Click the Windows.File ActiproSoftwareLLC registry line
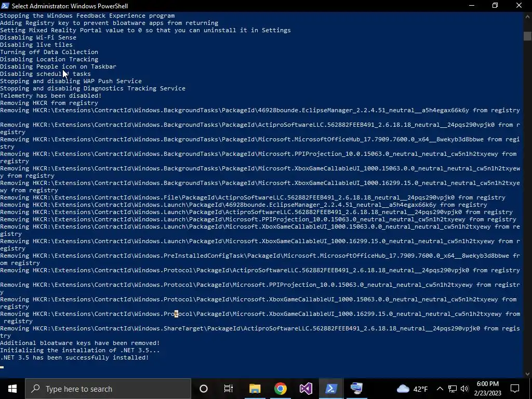Viewport: 532px width, 399px height. (253, 197)
